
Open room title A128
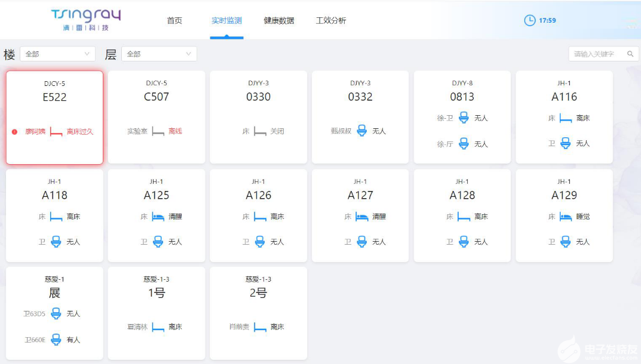(x=462, y=195)
